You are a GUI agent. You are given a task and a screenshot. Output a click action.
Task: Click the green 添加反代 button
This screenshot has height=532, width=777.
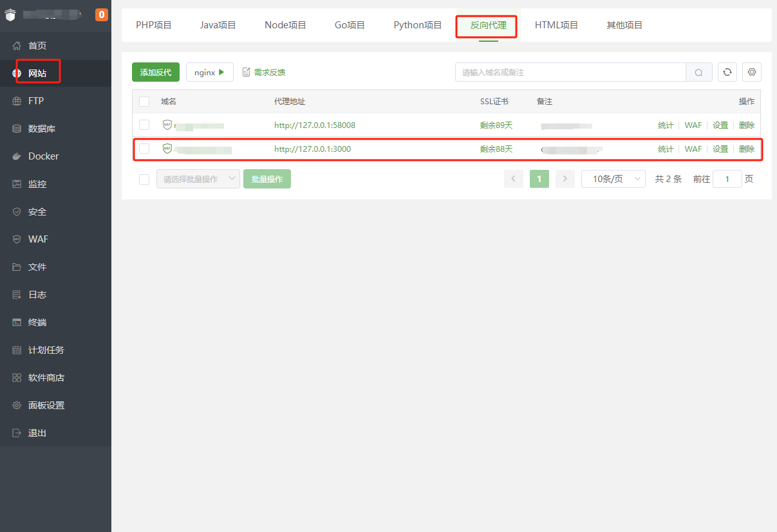click(156, 72)
